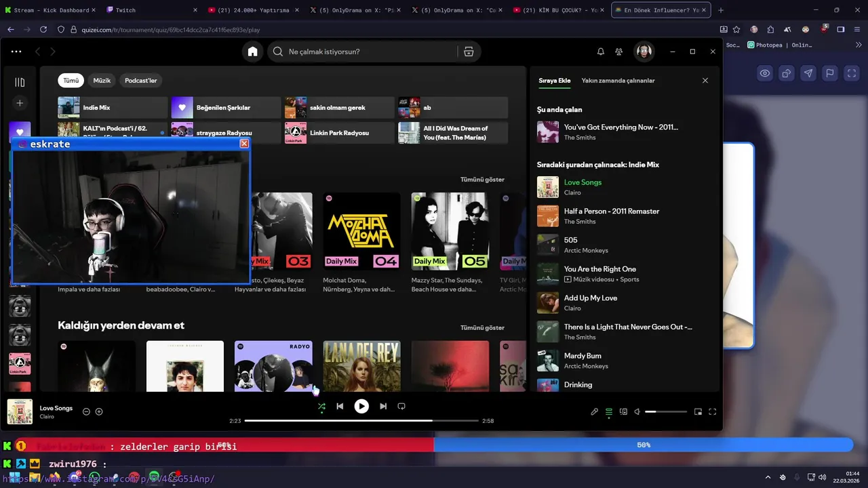Open the browser hamburger menu
The height and width of the screenshot is (488, 868).
coord(856,30)
